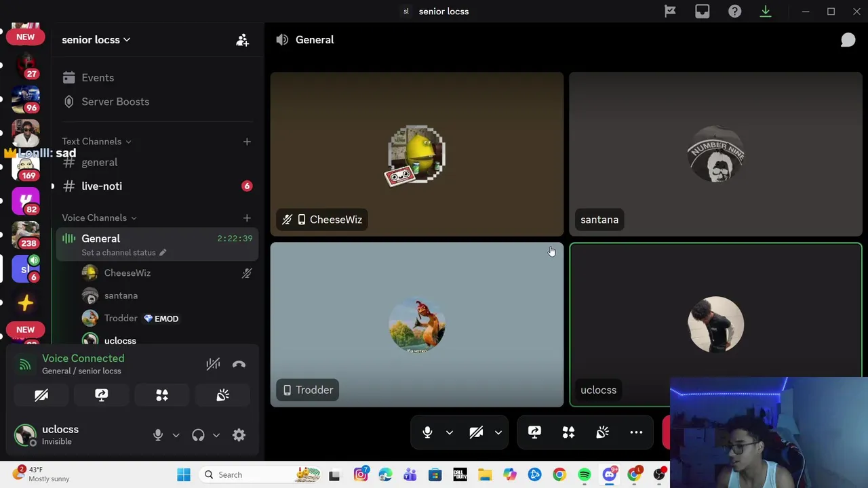The image size is (868, 488).
Task: Open output device options arrow beside headphones
Action: pos(216,435)
